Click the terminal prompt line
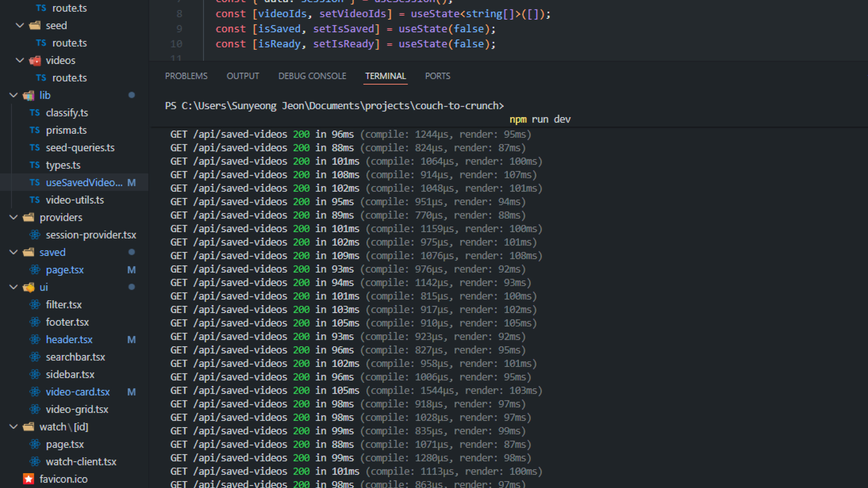Viewport: 868px width, 488px height. click(x=334, y=106)
